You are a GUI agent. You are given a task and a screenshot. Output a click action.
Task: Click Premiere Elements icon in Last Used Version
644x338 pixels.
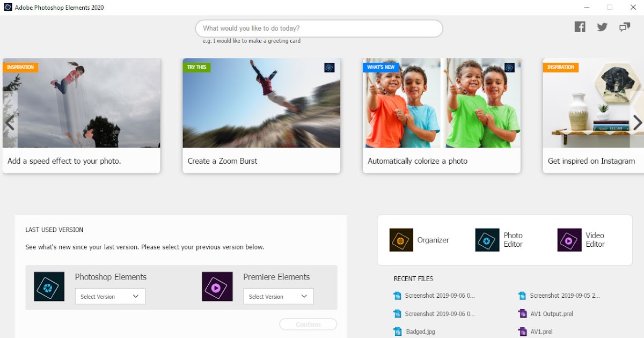click(217, 286)
